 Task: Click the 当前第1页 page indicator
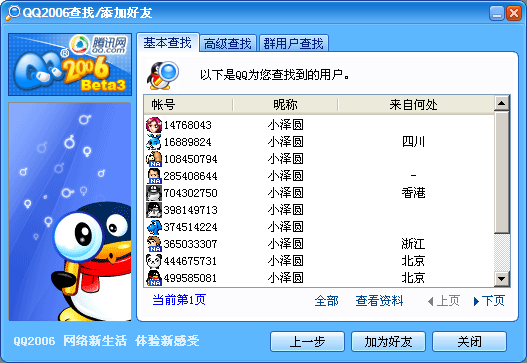(179, 299)
